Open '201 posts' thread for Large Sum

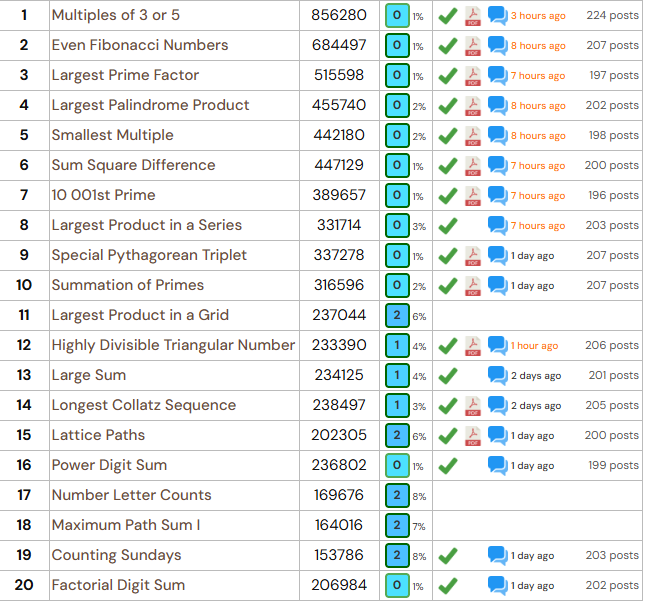click(614, 376)
